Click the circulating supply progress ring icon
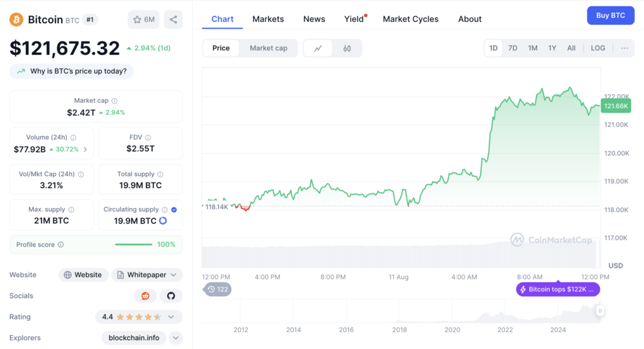644x349 pixels. tap(163, 221)
